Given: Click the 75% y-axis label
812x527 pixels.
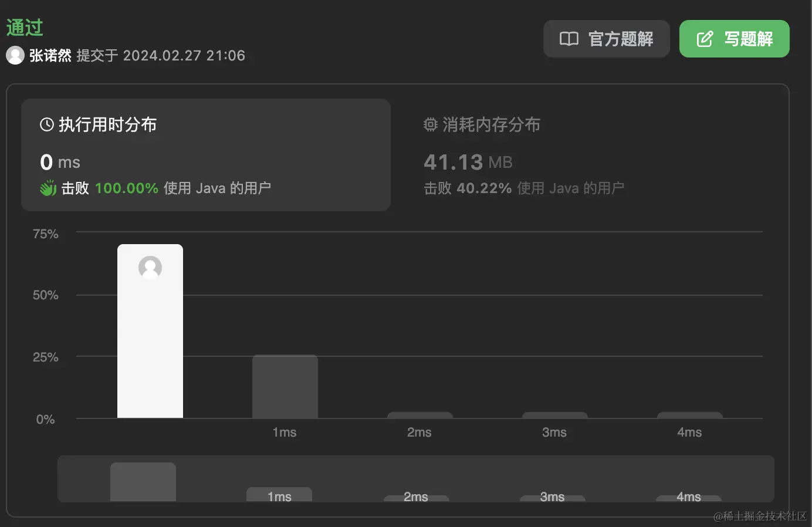Looking at the screenshot, I should 46,234.
